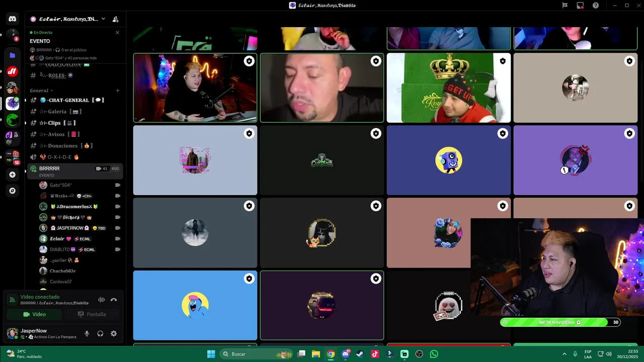Open Google Chrome from the taskbar
644x362 pixels.
coord(331,354)
